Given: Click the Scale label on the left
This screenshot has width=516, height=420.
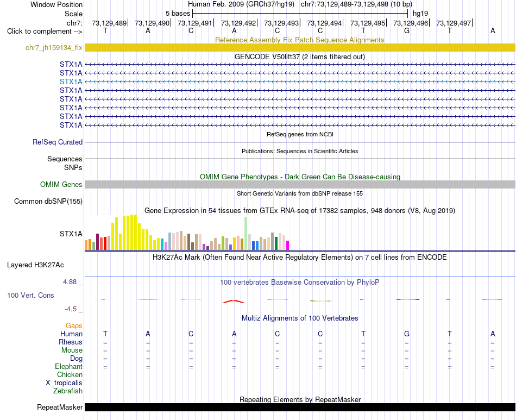Looking at the screenshot, I should (73, 14).
